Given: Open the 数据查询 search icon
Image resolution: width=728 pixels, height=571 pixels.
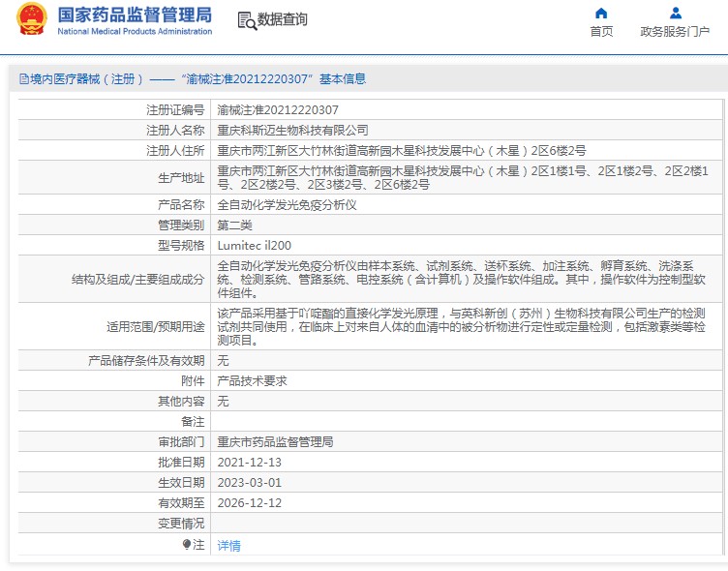Looking at the screenshot, I should (247, 21).
